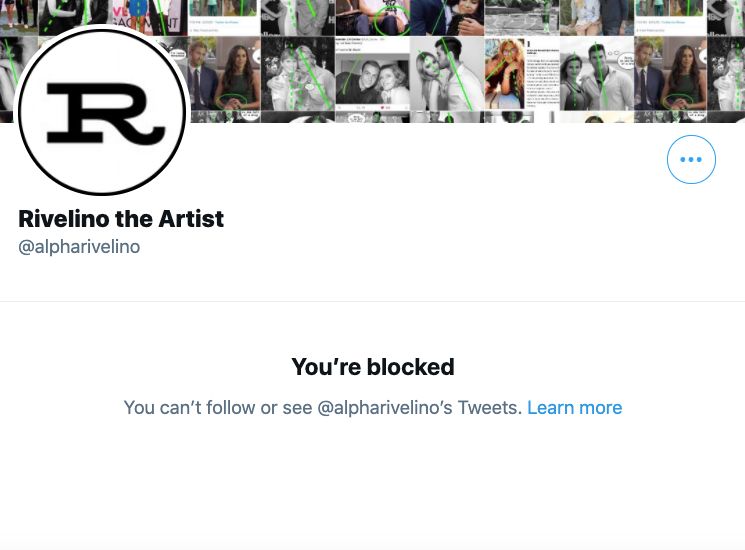The height and width of the screenshot is (550, 745).
Task: Open the collage header banner image
Action: 372,61
